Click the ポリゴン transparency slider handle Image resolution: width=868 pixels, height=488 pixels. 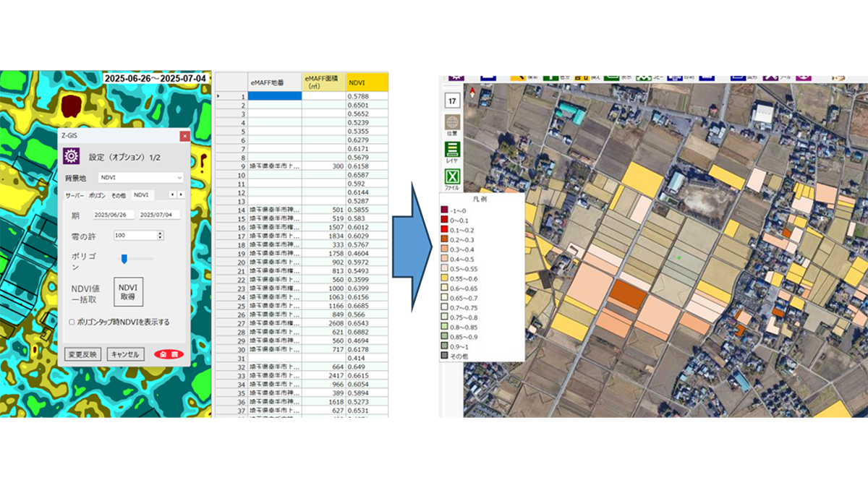click(x=124, y=258)
